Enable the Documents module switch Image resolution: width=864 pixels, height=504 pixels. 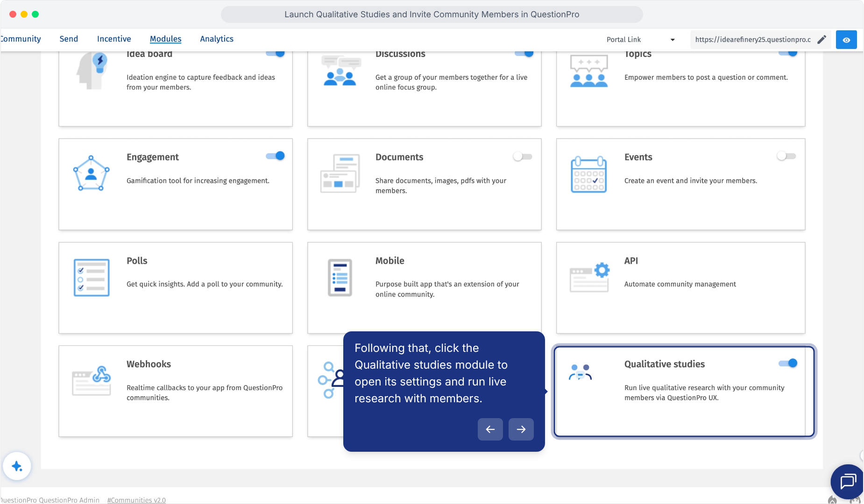click(x=523, y=156)
